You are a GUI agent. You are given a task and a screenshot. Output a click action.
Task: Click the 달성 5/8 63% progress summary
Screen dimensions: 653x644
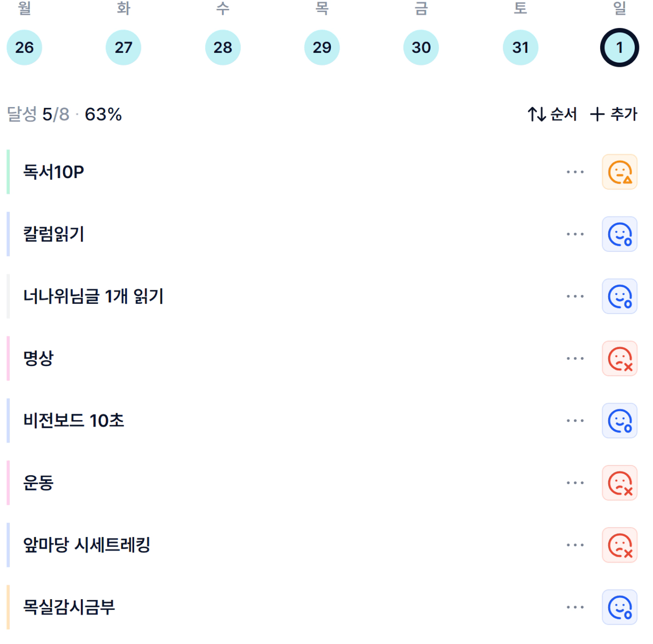[64, 114]
